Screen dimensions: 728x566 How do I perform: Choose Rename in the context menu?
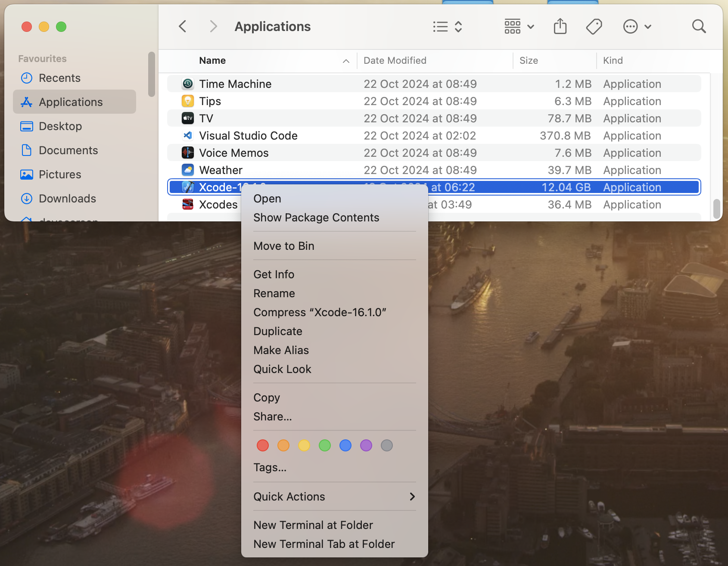335,293
